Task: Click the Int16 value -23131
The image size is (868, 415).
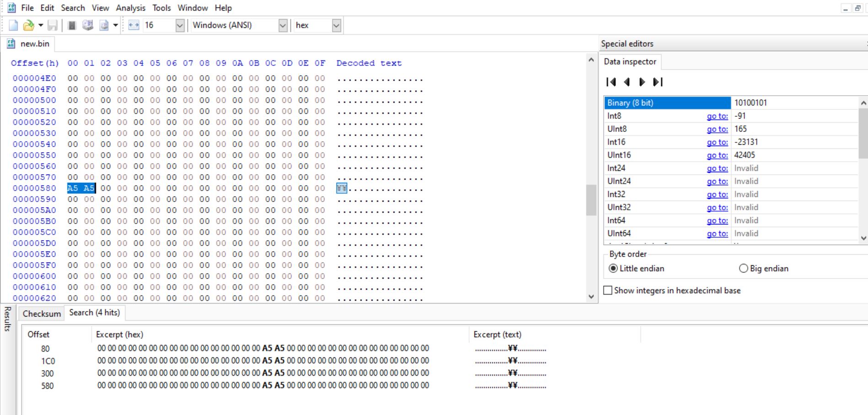Action: (747, 142)
